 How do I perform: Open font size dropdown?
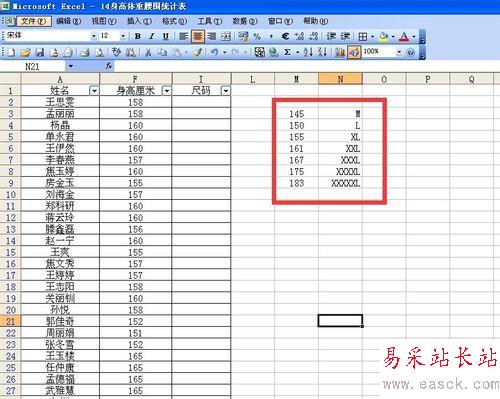123,36
